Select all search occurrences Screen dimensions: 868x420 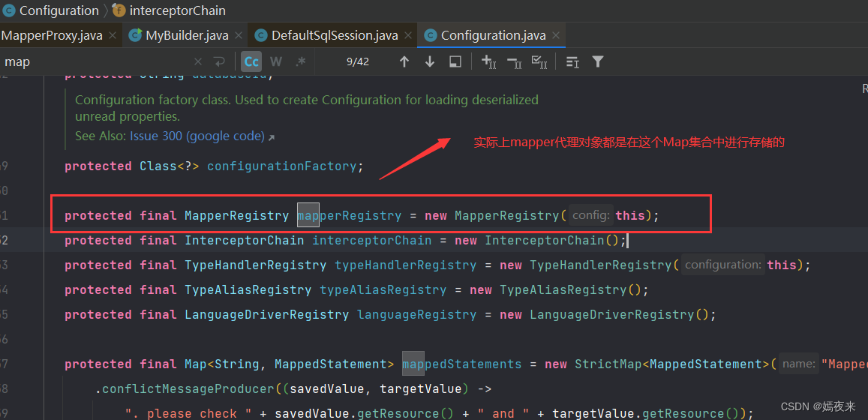coord(539,62)
